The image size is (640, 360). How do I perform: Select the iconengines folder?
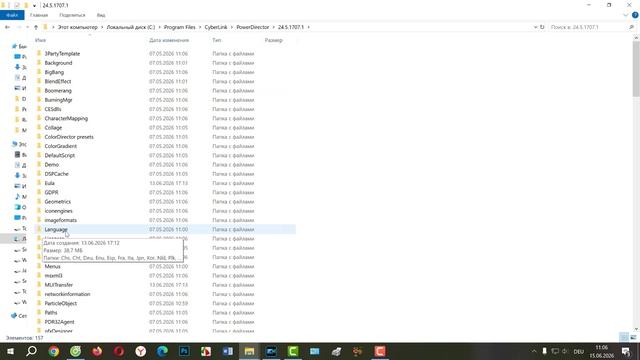point(58,211)
